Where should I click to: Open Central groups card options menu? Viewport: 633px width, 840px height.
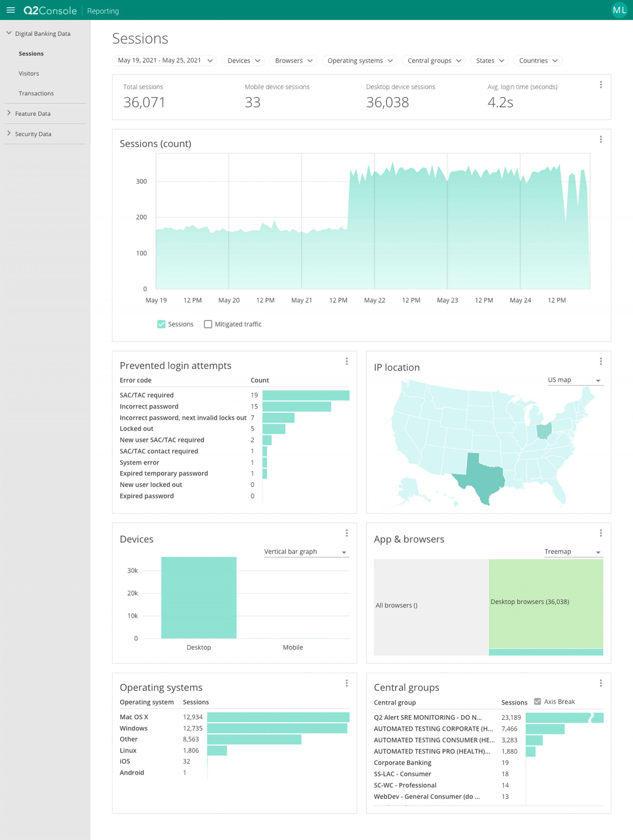tap(601, 683)
